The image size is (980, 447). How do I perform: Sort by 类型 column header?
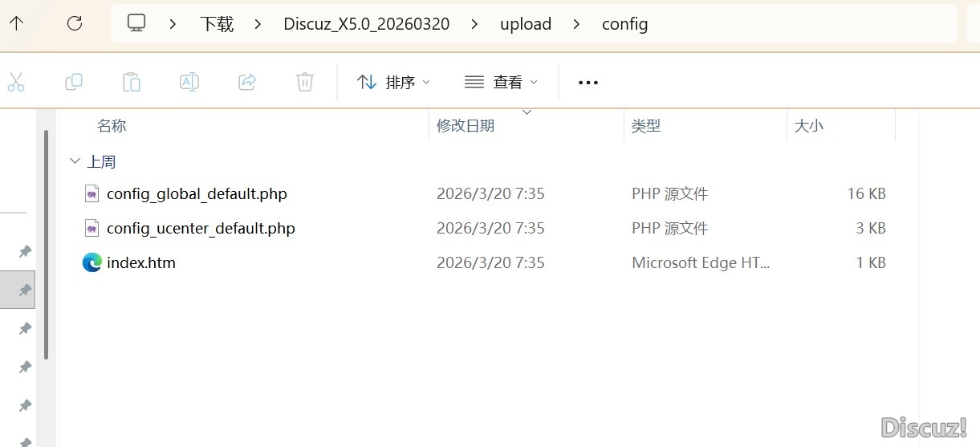(x=646, y=125)
